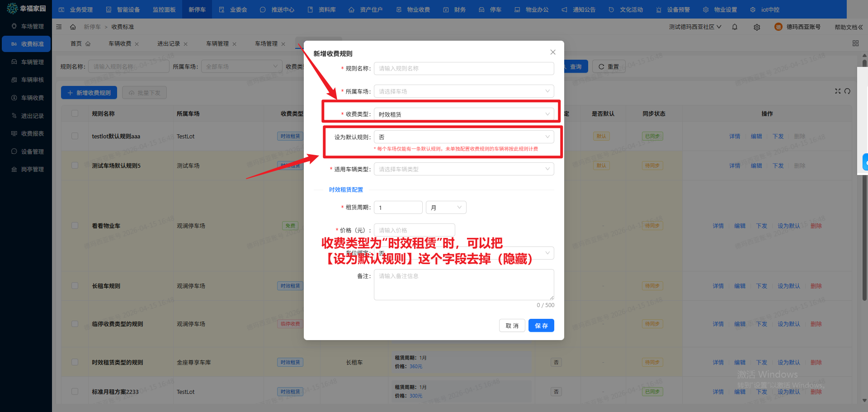Select the table header select-all checkbox
This screenshot has width=868, height=412.
(75, 114)
